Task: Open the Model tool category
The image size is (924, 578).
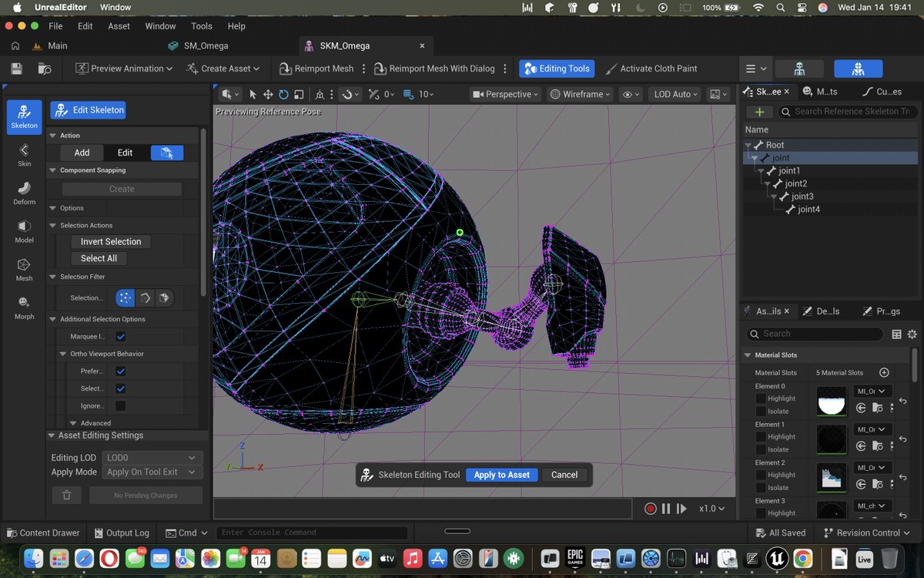Action: click(24, 231)
